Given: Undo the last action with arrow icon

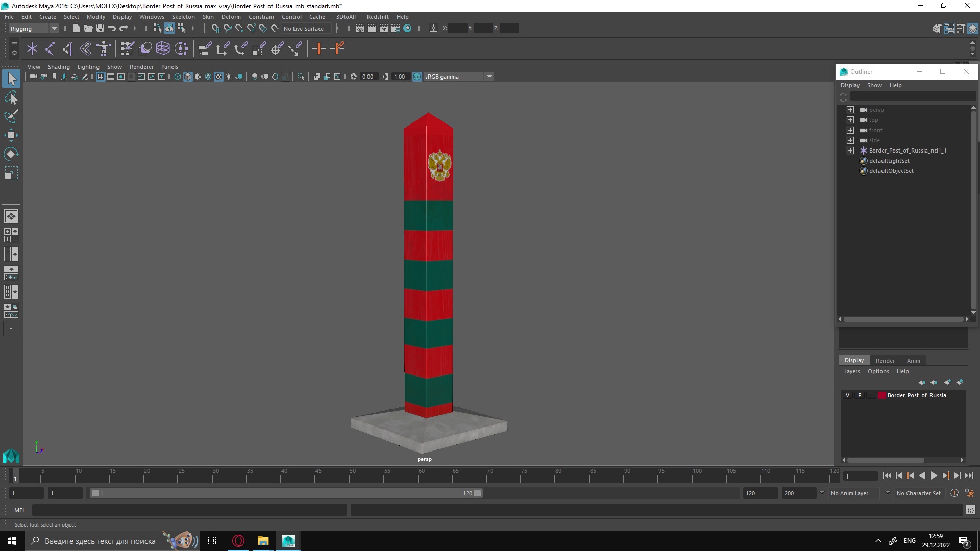Looking at the screenshot, I should 112,29.
